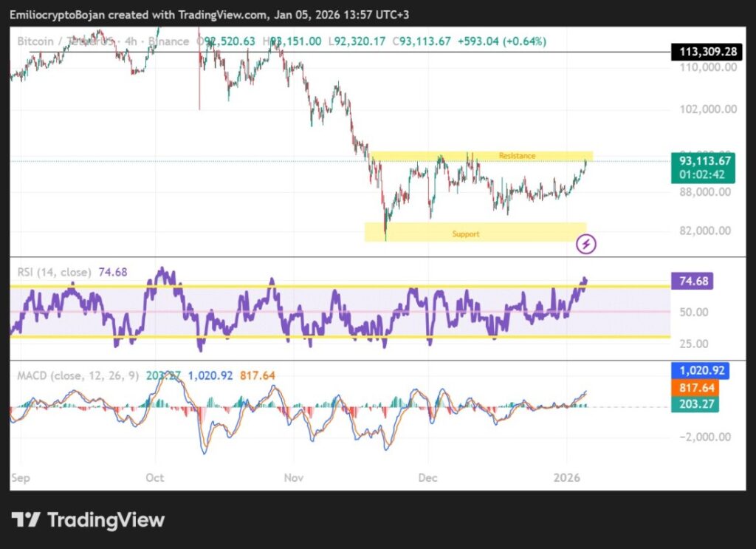This screenshot has height=549, width=756.
Task: Click the Oct label on time axis
Action: [x=155, y=477]
